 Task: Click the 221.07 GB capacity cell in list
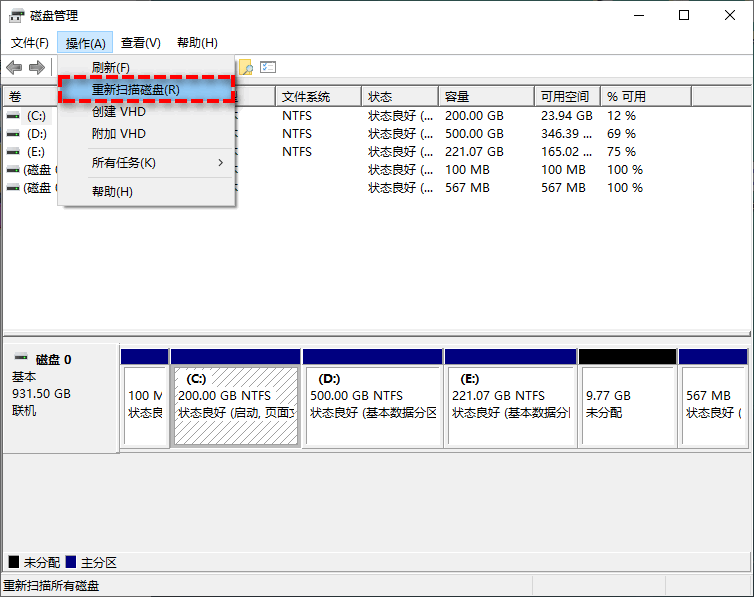[474, 152]
